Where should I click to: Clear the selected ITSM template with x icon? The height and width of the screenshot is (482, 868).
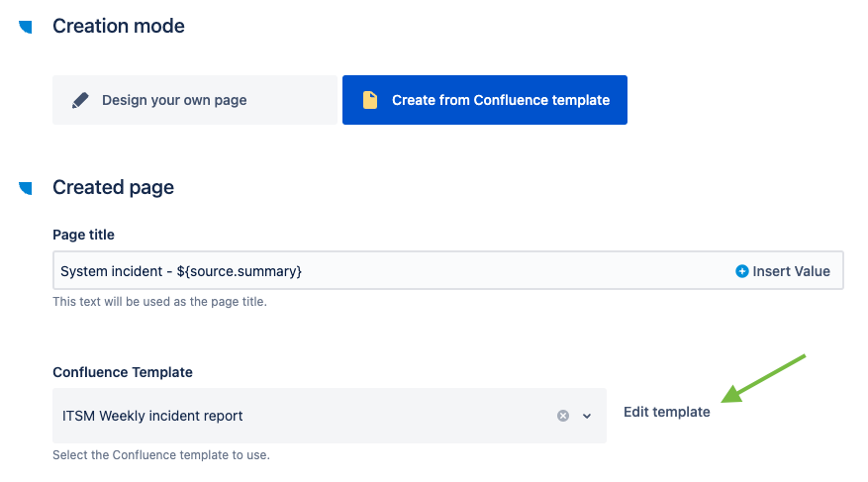pos(563,416)
